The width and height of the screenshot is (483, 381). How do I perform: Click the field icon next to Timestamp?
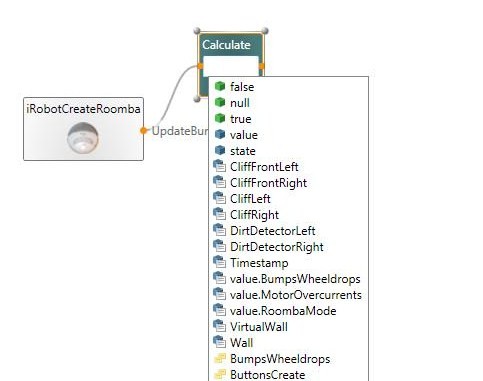219,262
